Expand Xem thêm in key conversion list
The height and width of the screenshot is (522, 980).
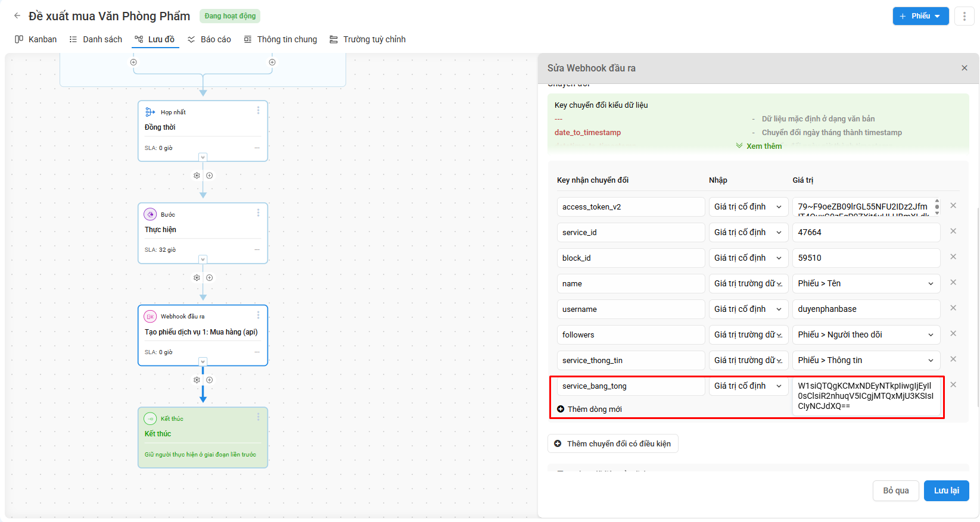click(758, 146)
